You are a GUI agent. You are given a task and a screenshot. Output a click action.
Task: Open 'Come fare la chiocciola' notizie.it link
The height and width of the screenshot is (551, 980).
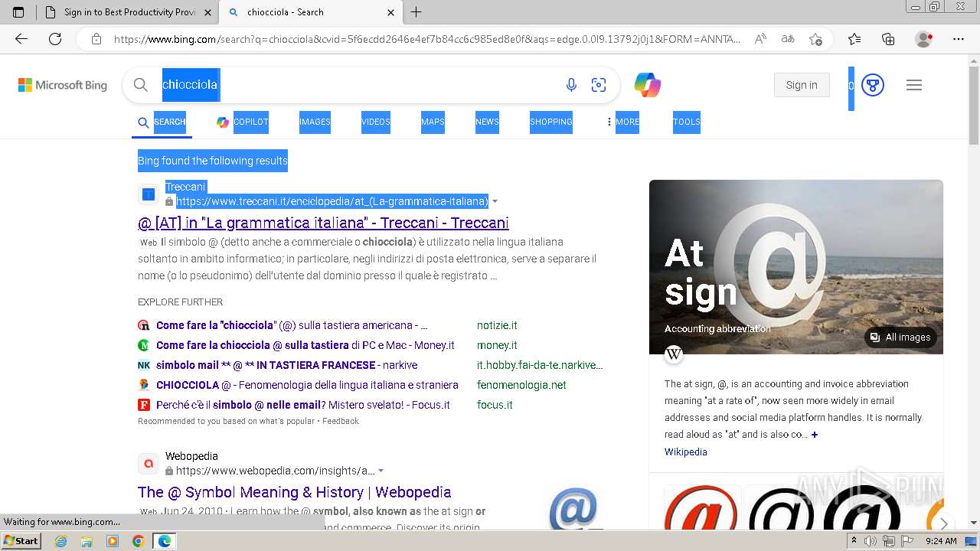292,325
